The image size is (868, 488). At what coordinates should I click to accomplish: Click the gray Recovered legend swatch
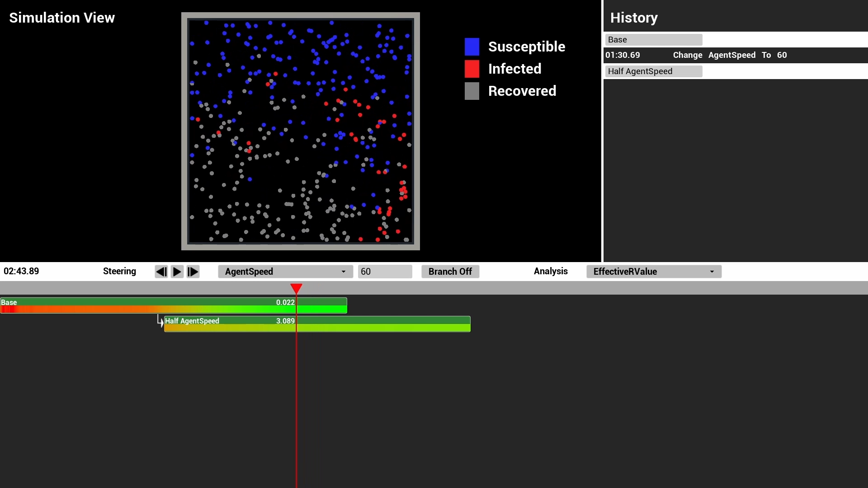pos(472,91)
